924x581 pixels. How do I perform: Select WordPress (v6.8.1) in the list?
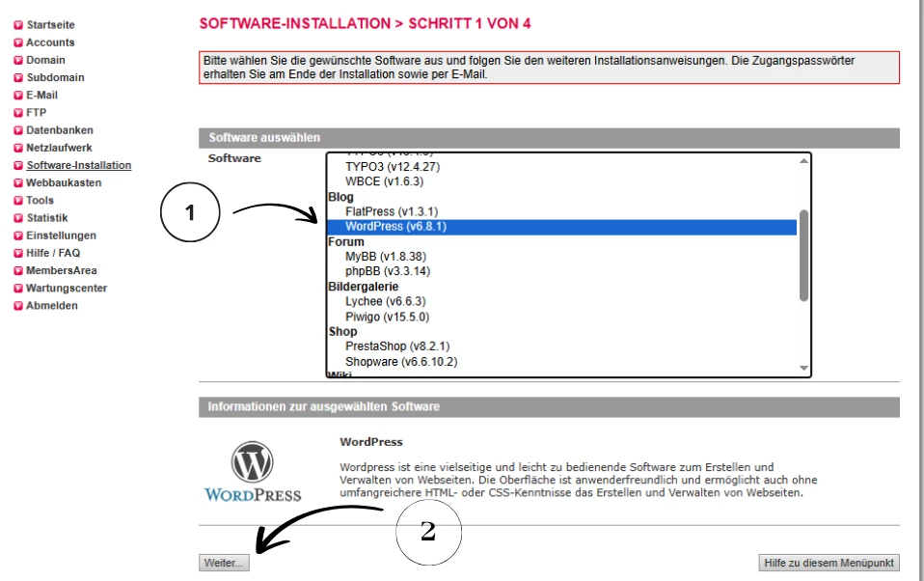click(562, 227)
